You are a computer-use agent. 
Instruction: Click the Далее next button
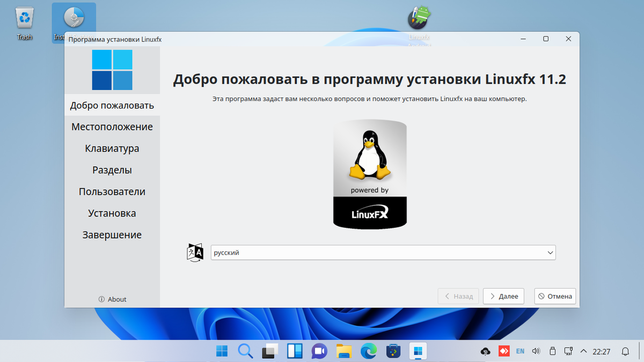[x=503, y=296]
